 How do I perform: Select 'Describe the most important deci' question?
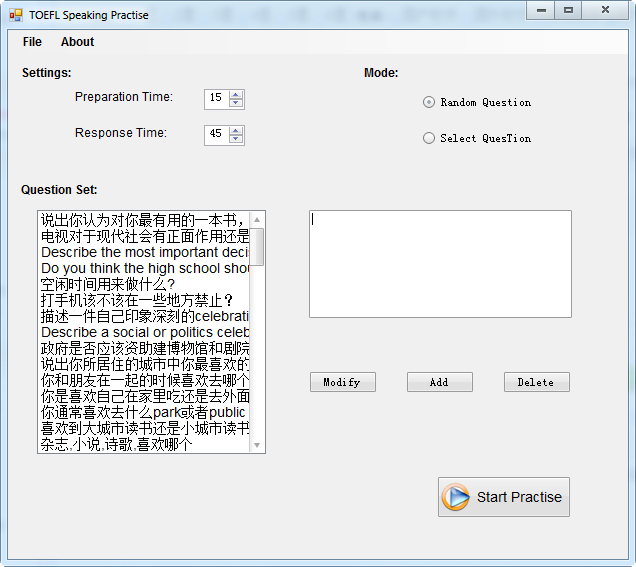click(145, 252)
